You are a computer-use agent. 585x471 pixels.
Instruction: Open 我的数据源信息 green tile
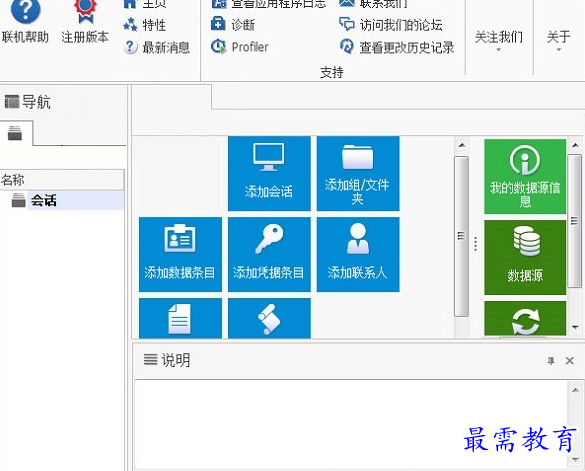point(525,177)
